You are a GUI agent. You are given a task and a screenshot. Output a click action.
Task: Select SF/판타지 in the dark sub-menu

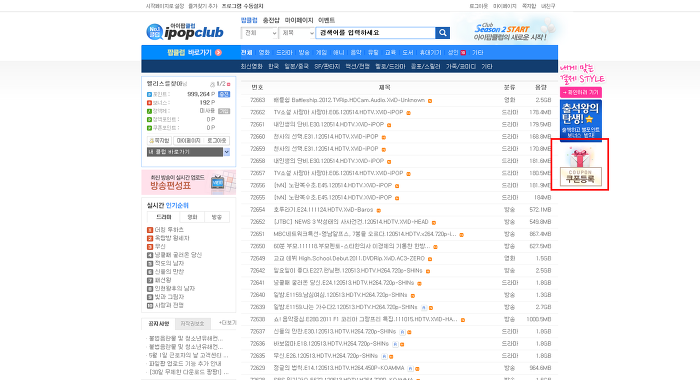click(x=327, y=66)
